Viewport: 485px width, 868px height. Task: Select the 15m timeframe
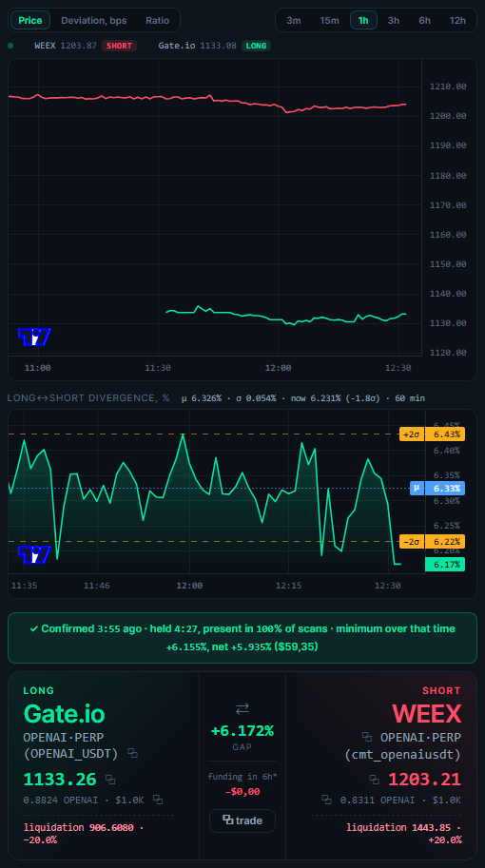coord(329,21)
